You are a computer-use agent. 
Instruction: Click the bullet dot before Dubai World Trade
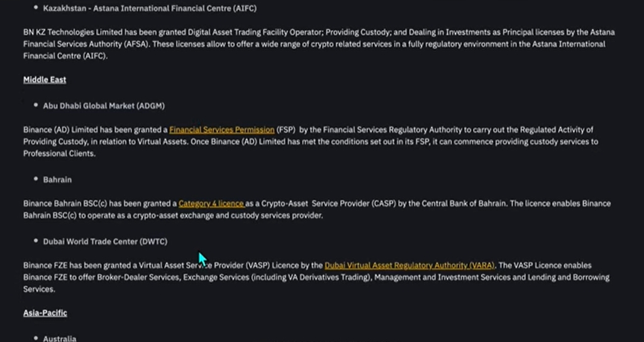36,241
